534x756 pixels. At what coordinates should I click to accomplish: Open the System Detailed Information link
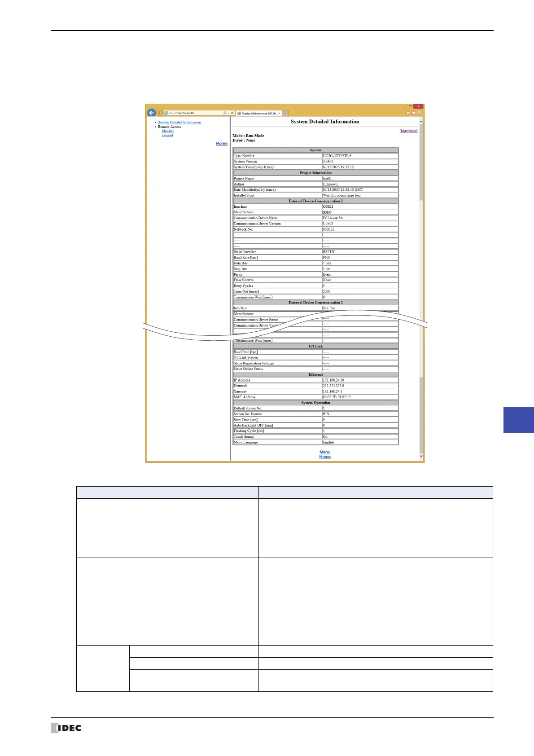click(x=179, y=122)
